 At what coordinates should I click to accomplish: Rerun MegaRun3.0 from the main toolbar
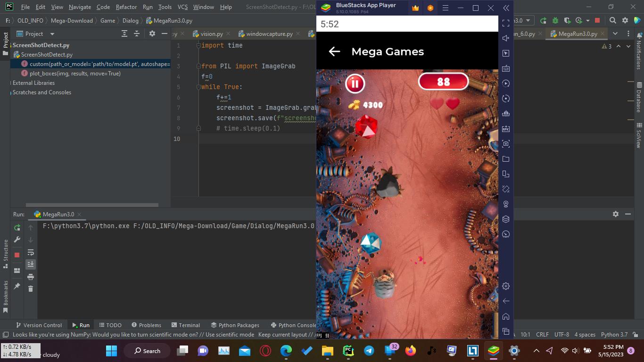coord(543,20)
